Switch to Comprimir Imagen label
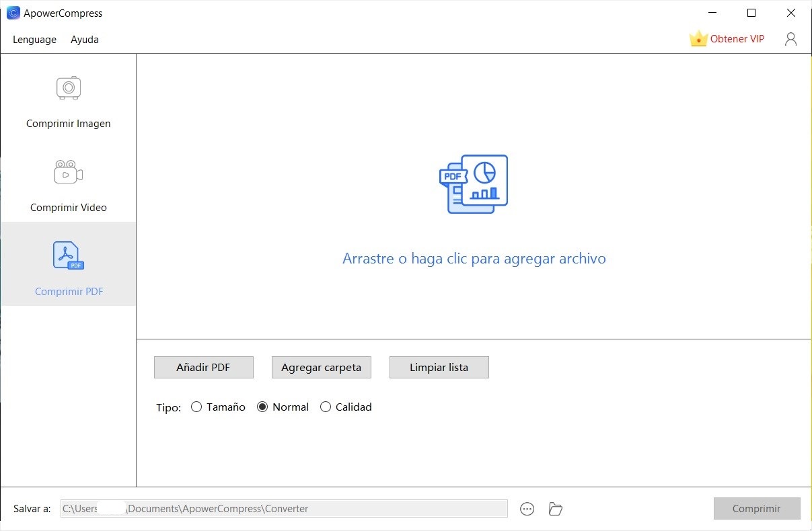Screen dimensions: 812x531 coord(69,124)
